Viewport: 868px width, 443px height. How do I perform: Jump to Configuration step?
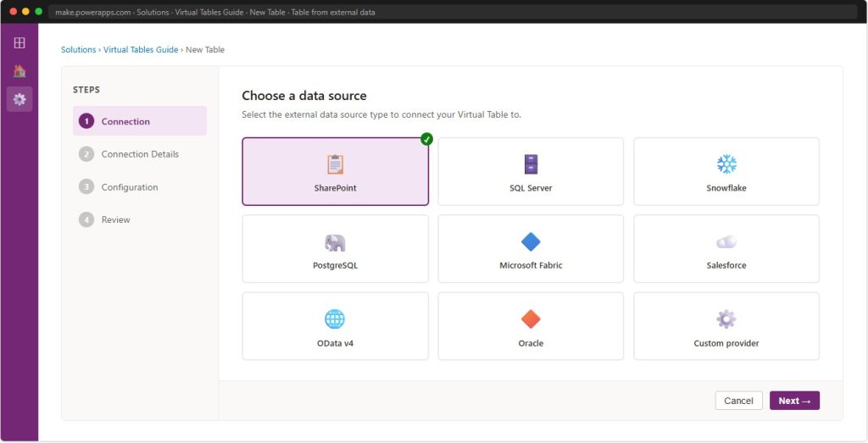[140, 187]
